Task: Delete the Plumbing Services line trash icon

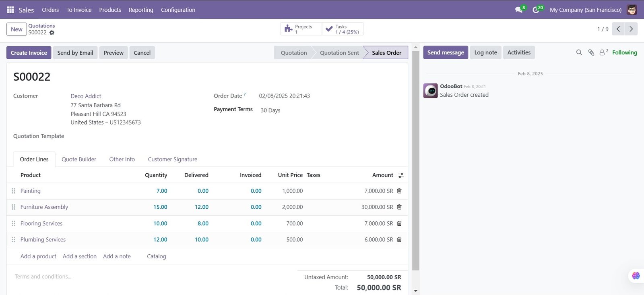Action: pos(399,239)
